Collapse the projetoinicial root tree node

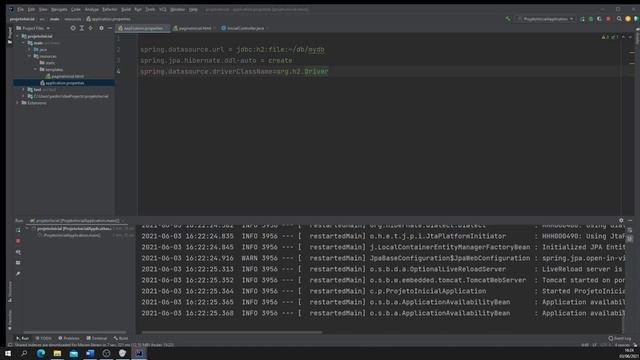[17, 36]
